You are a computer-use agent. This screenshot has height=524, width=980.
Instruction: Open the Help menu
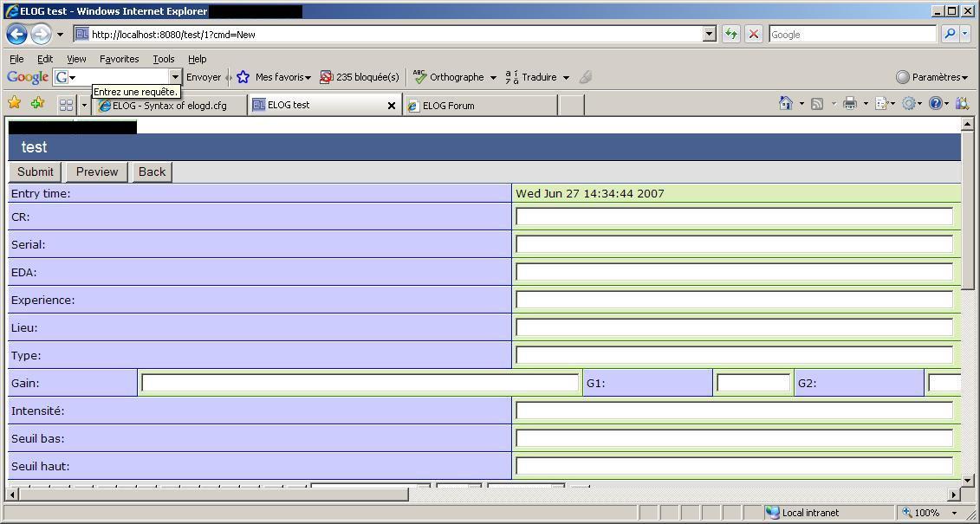coord(198,59)
